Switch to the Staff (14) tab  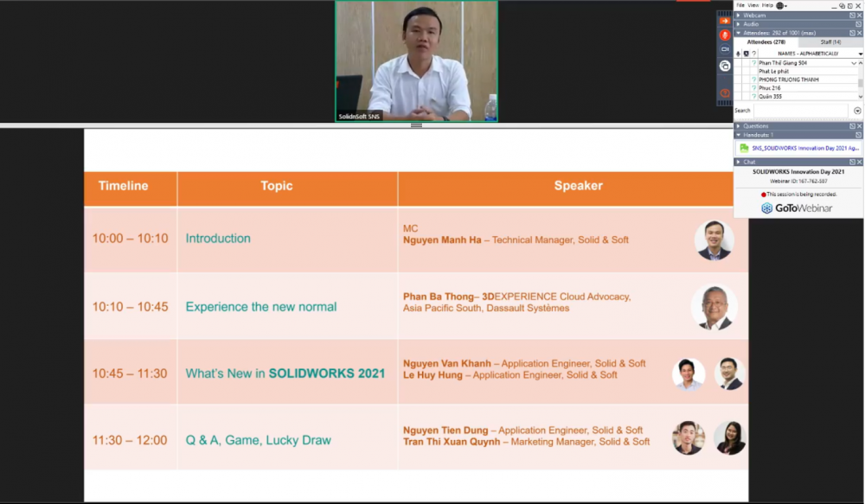(x=830, y=41)
